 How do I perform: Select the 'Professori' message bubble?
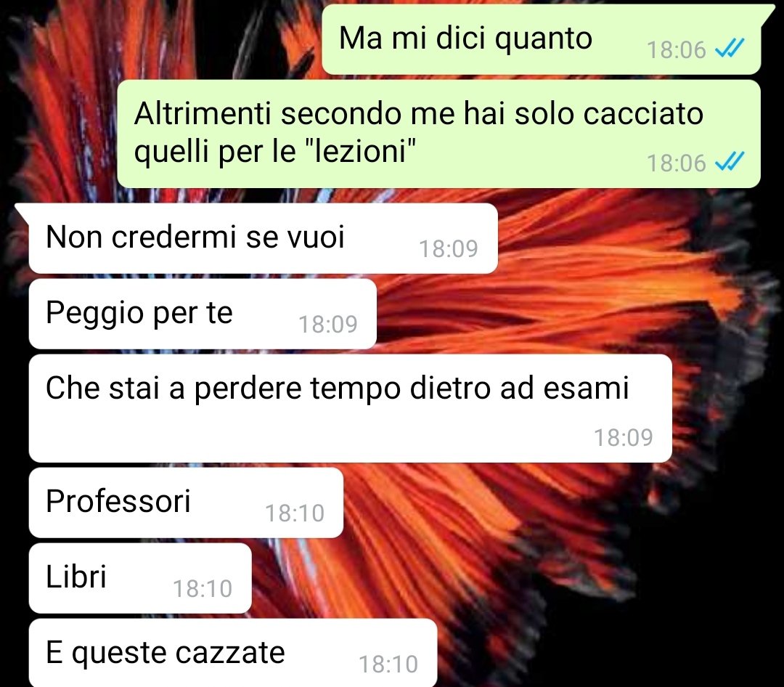(186, 503)
